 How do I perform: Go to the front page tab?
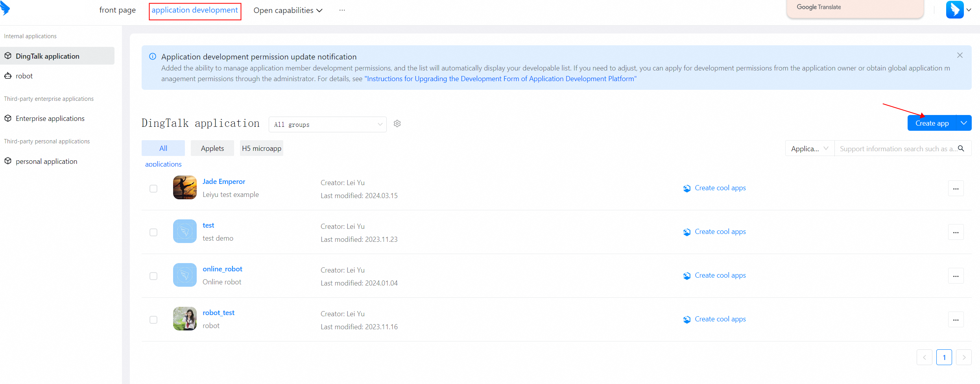click(118, 10)
